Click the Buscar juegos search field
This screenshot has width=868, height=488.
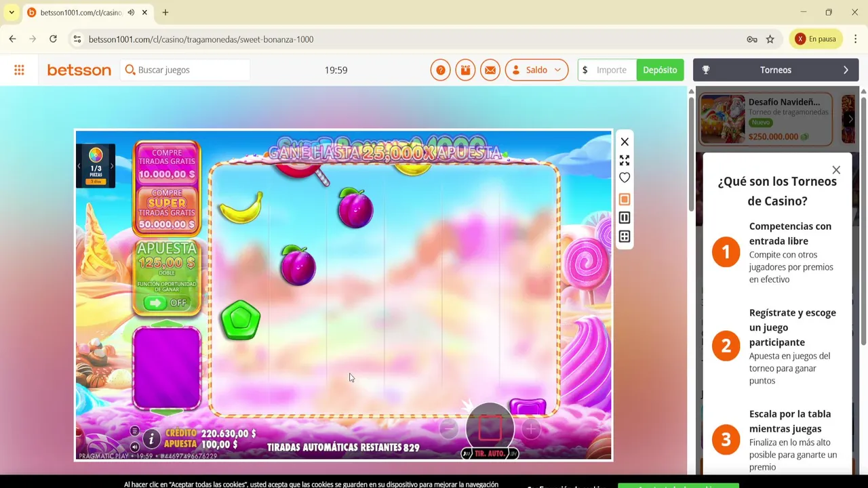(x=185, y=70)
